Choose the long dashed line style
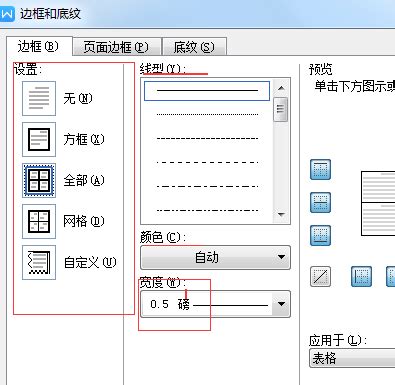This screenshot has width=395, height=385. click(207, 163)
